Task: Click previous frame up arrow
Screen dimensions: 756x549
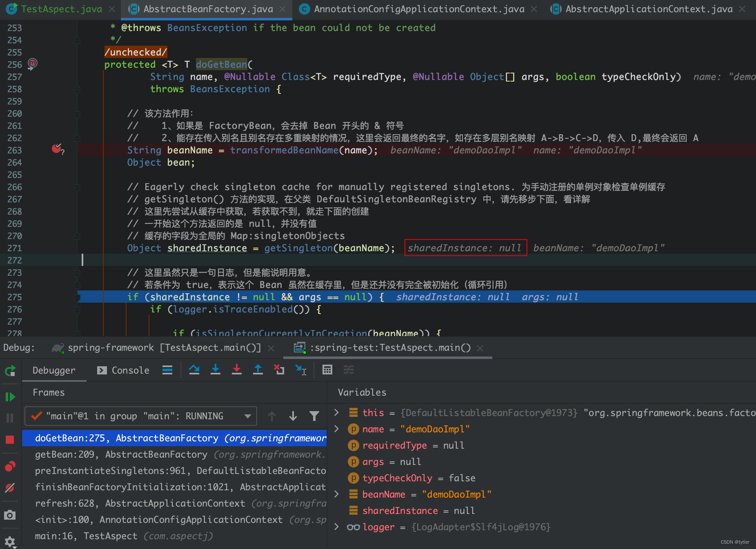Action: (272, 416)
